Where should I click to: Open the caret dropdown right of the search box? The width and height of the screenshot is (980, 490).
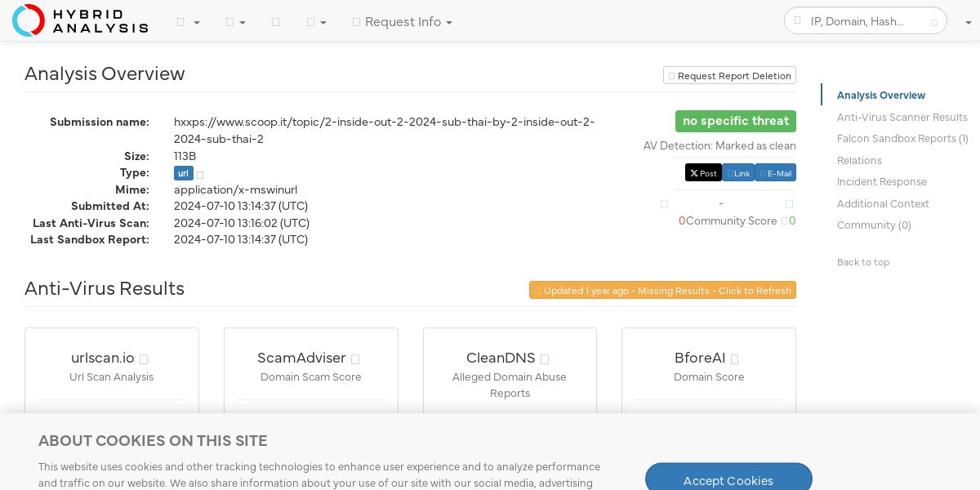(x=968, y=22)
